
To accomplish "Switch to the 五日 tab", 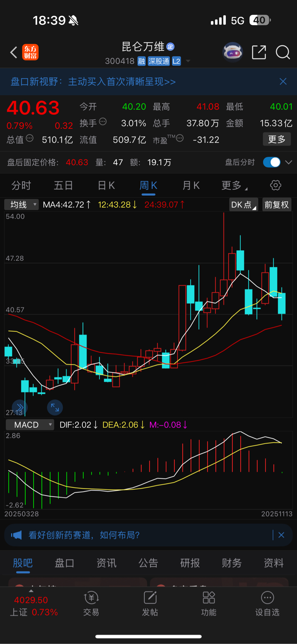I will tap(63, 186).
